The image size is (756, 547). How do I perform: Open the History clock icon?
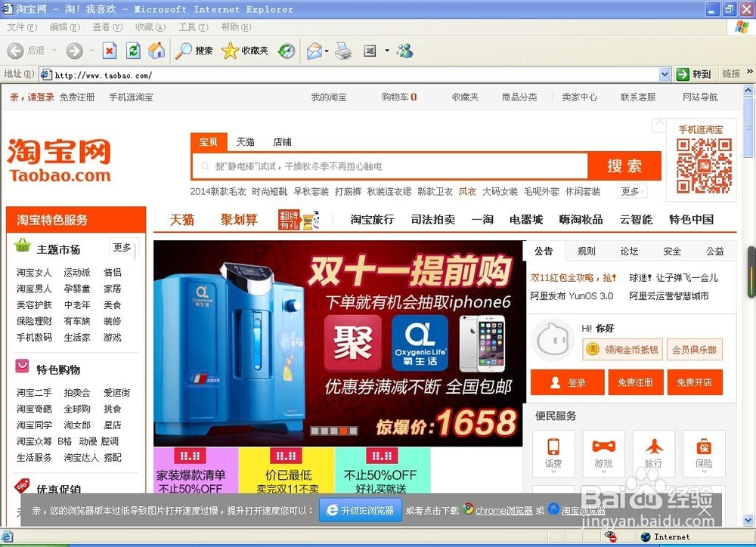point(287,51)
